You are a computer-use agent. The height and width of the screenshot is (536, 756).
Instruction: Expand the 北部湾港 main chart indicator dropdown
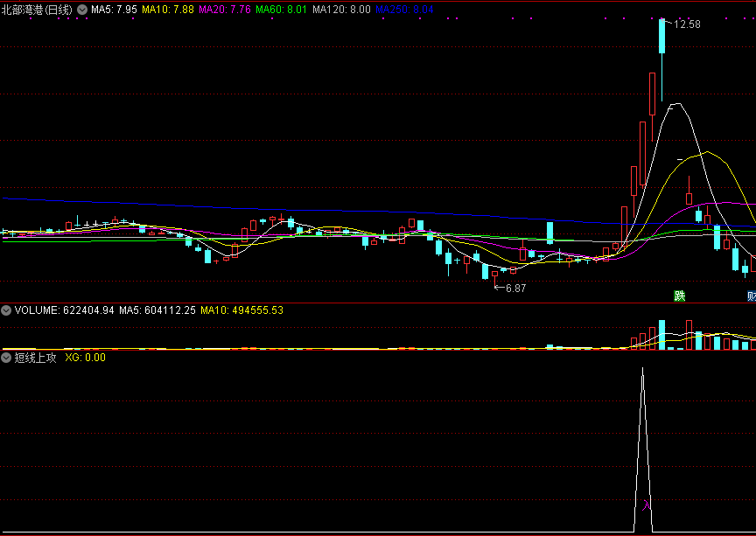pos(82,10)
